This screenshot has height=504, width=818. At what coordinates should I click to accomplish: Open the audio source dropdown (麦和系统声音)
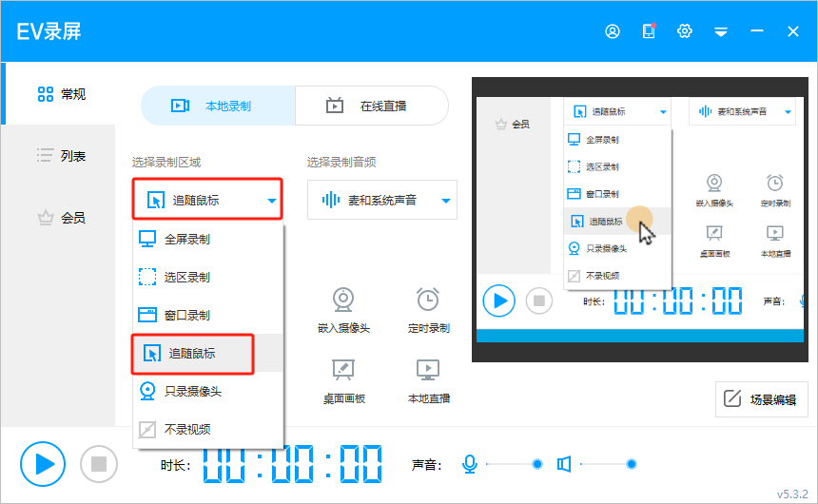[x=381, y=201]
